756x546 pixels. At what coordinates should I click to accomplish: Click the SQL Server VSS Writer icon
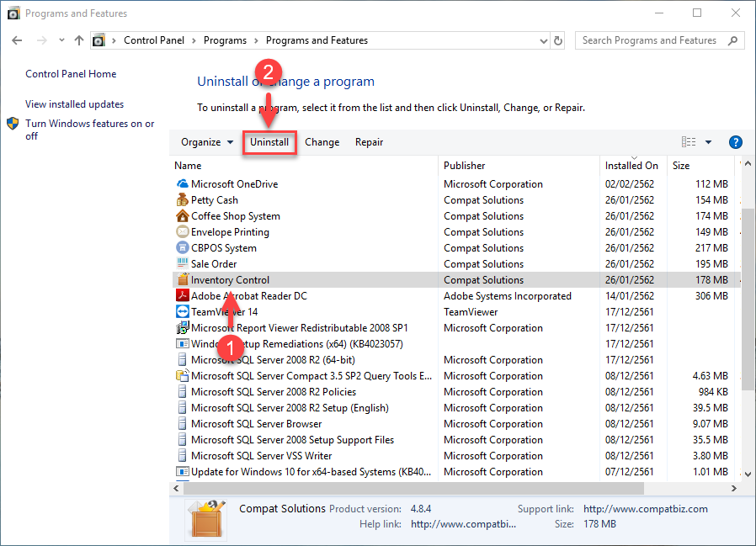182,455
